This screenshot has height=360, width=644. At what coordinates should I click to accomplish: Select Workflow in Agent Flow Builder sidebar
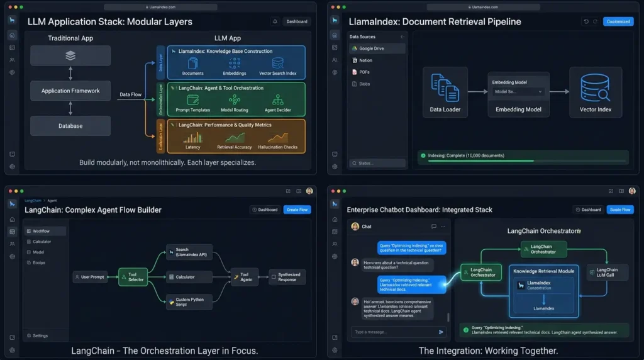point(45,231)
